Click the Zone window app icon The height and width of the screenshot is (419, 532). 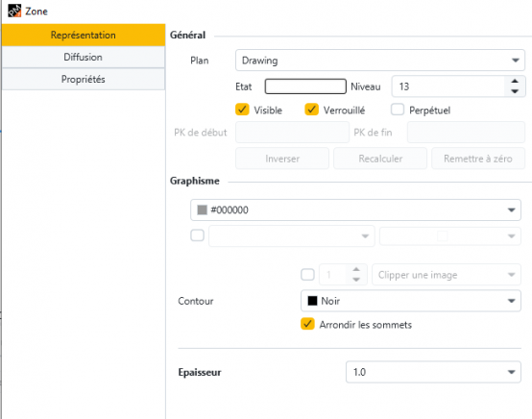[x=14, y=11]
